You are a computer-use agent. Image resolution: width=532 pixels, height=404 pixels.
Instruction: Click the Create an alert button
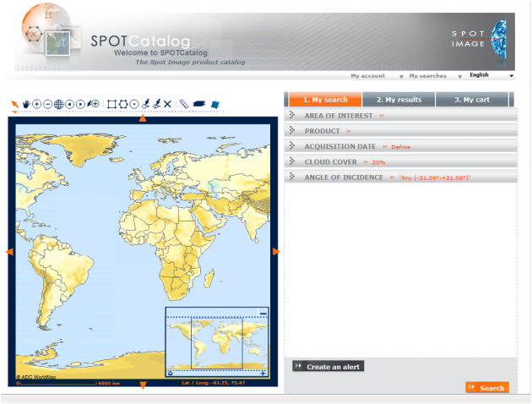tap(328, 366)
